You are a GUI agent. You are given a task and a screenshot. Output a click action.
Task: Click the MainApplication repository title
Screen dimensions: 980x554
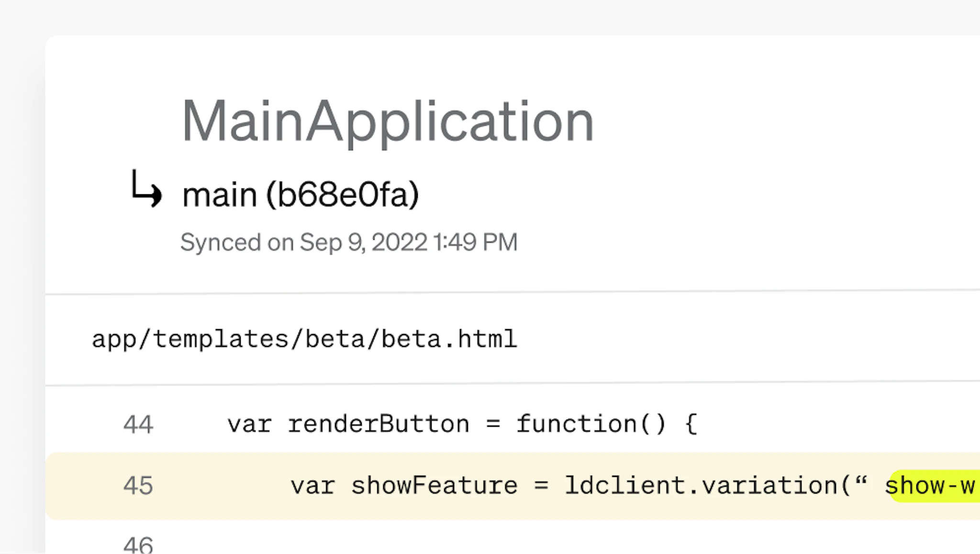[388, 121]
